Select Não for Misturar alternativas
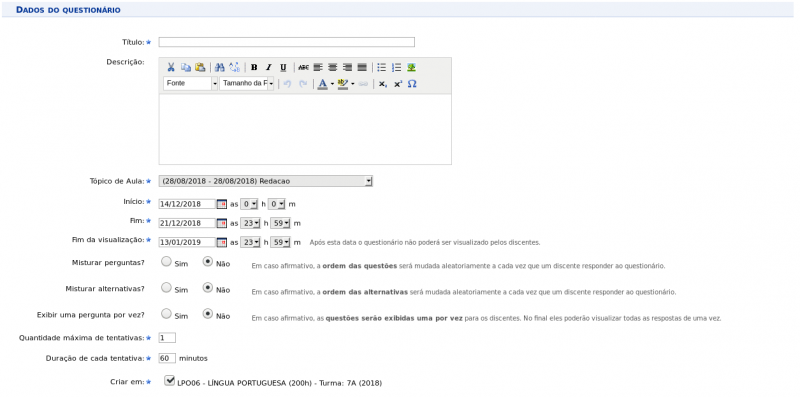 208,288
